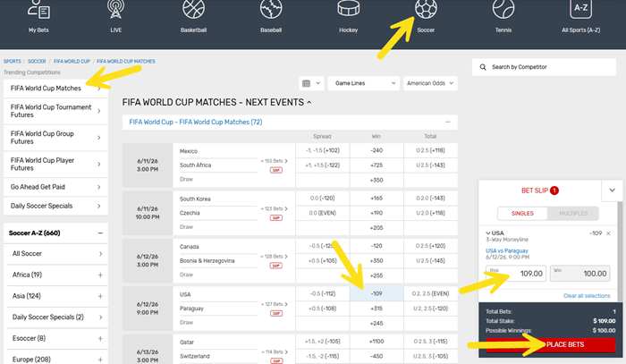626x364 pixels.
Task: Expand the Esoccer (8) category
Action: pos(100,338)
